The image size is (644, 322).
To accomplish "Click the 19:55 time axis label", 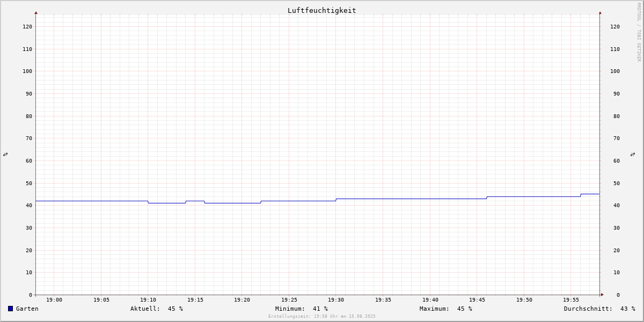I will 571,300.
